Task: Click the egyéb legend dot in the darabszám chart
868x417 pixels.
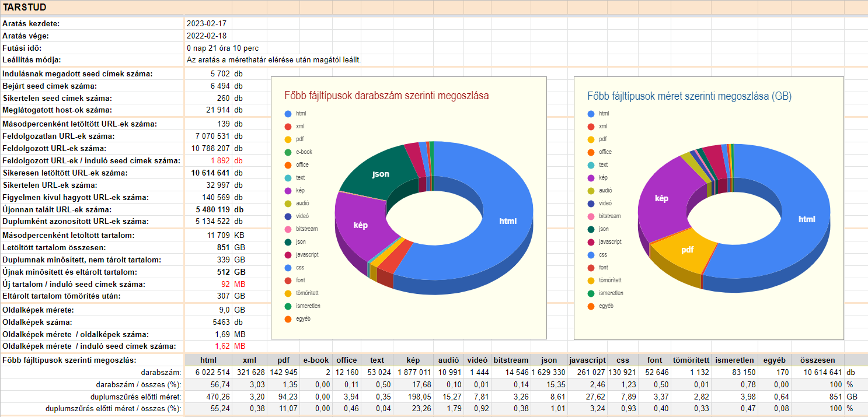Action: [288, 319]
